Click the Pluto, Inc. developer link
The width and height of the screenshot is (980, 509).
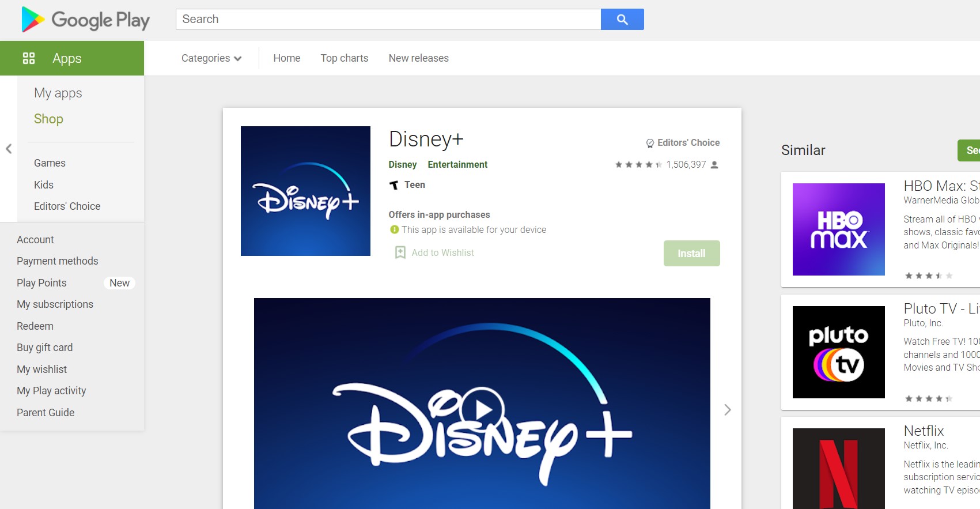coord(923,323)
